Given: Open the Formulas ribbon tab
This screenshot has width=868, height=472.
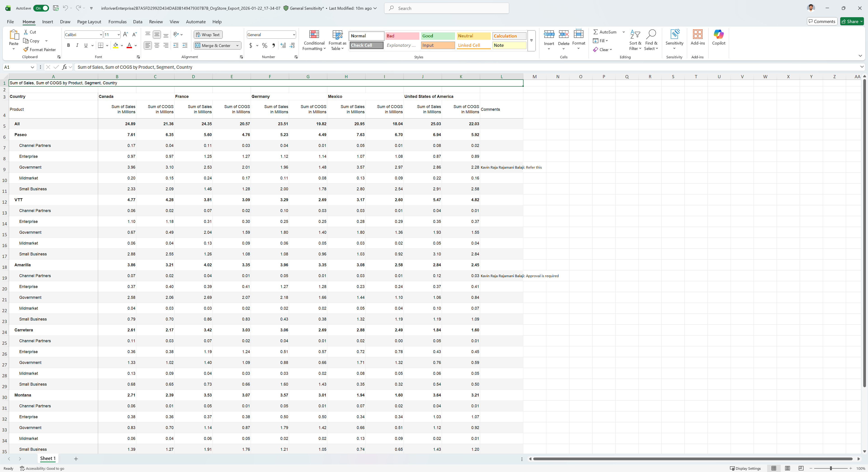Looking at the screenshot, I should click(117, 21).
